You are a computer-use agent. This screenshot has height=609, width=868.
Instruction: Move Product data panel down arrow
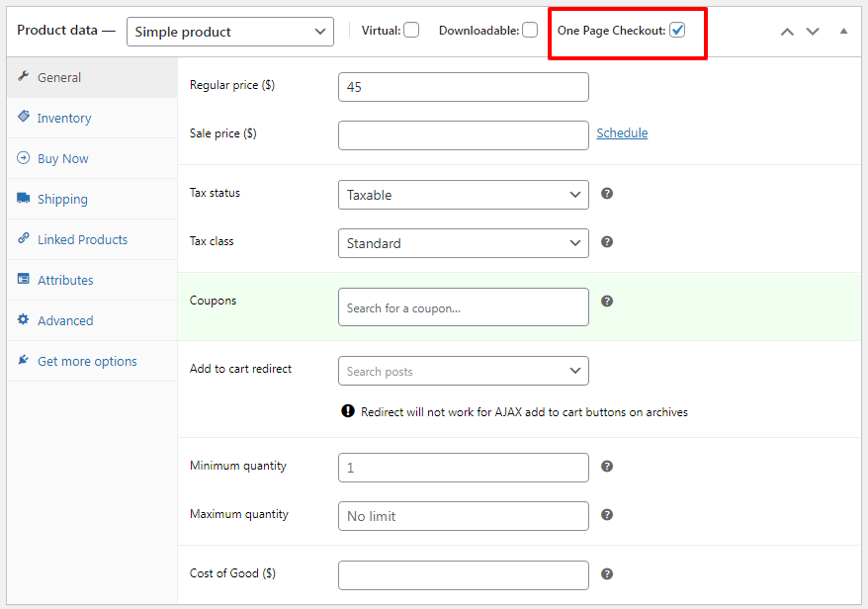coord(812,32)
